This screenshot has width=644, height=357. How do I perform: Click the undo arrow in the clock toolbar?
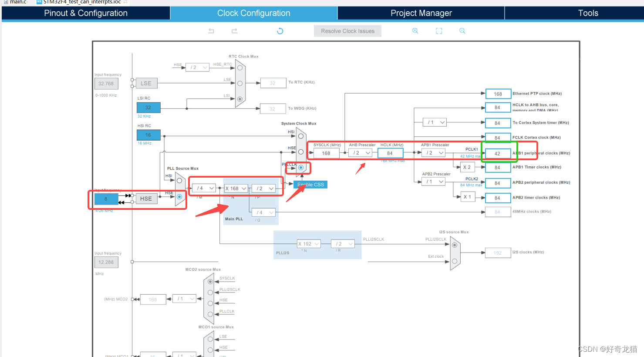pos(211,31)
